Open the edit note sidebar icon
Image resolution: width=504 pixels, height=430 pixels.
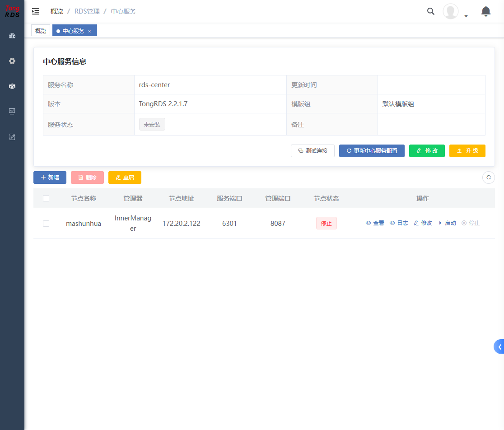point(12,137)
